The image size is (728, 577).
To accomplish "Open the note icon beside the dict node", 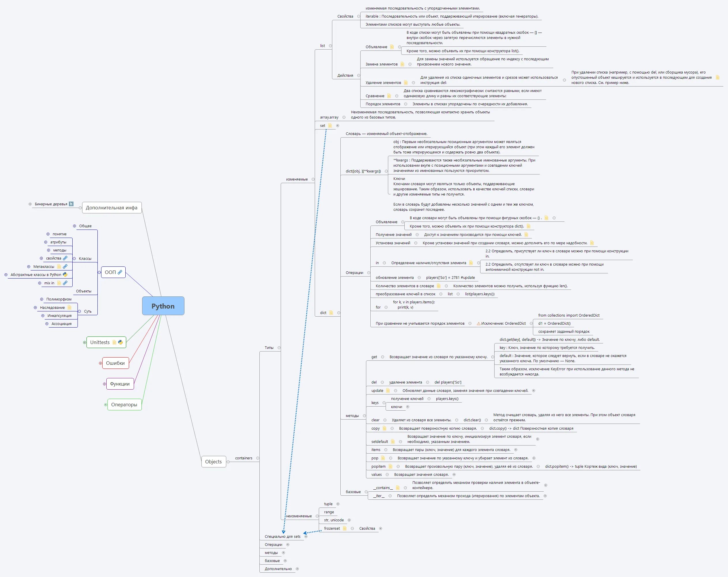I will pos(331,313).
